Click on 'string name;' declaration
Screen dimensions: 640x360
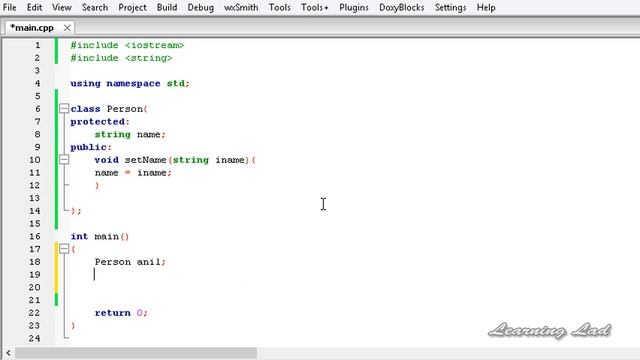(130, 135)
